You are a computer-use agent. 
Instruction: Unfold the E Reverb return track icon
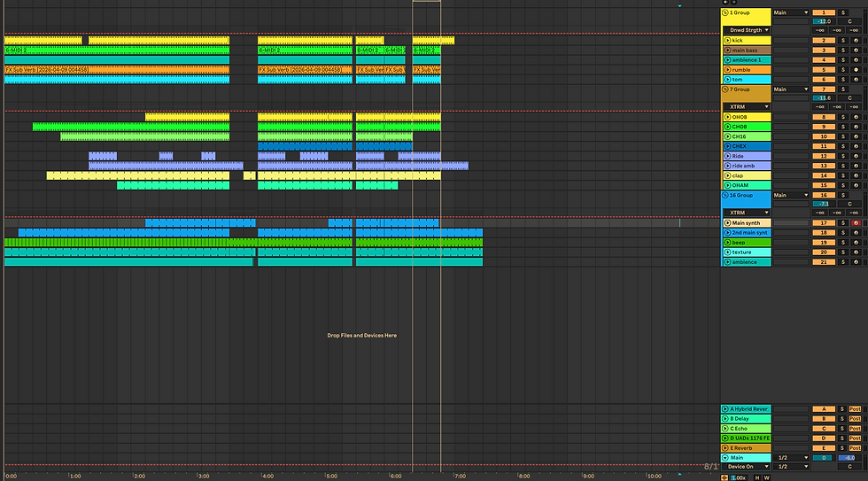(x=725, y=448)
